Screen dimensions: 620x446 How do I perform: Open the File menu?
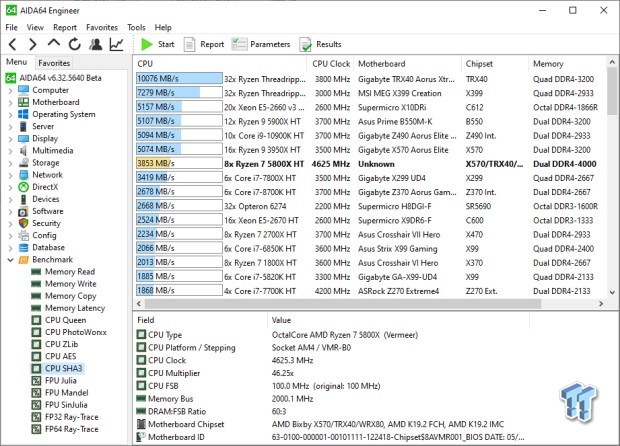click(11, 27)
